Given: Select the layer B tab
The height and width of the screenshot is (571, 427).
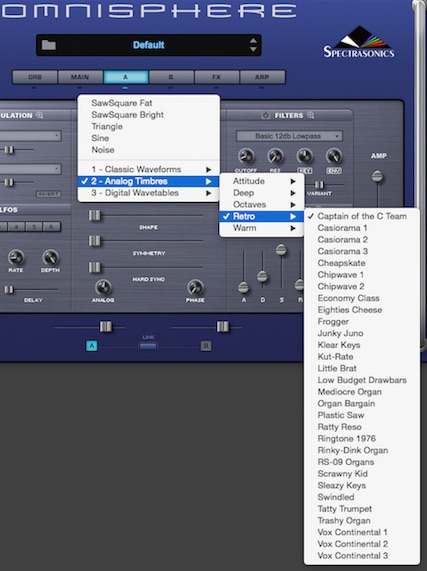Looking at the screenshot, I should [x=171, y=77].
